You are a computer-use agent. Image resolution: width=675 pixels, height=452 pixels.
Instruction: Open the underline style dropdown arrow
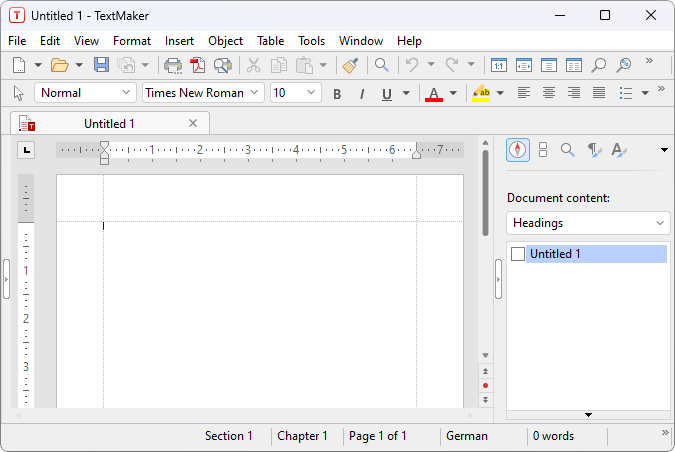[406, 93]
